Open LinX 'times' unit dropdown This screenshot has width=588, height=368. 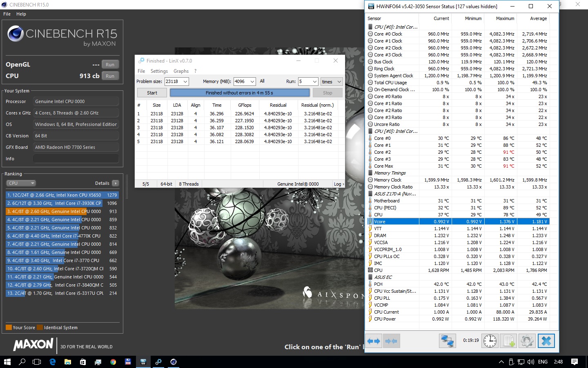click(x=332, y=81)
